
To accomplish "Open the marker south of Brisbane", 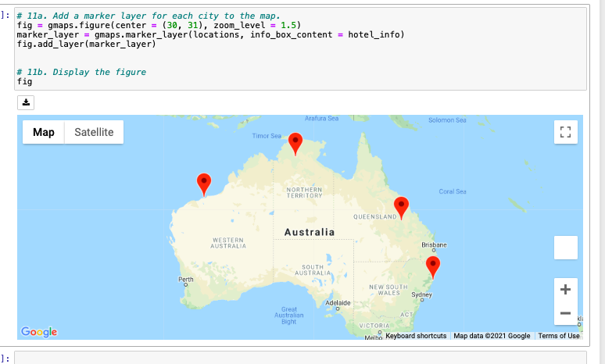I will click(x=433, y=267).
